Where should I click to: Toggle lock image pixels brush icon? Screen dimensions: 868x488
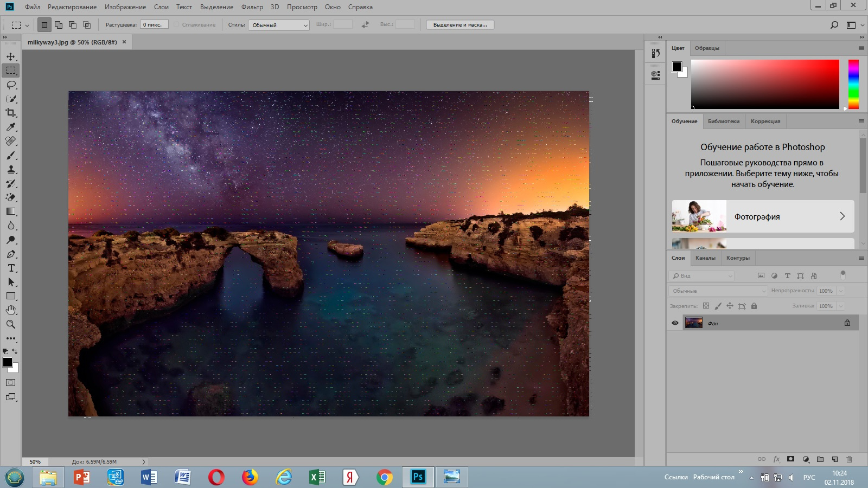tap(718, 306)
